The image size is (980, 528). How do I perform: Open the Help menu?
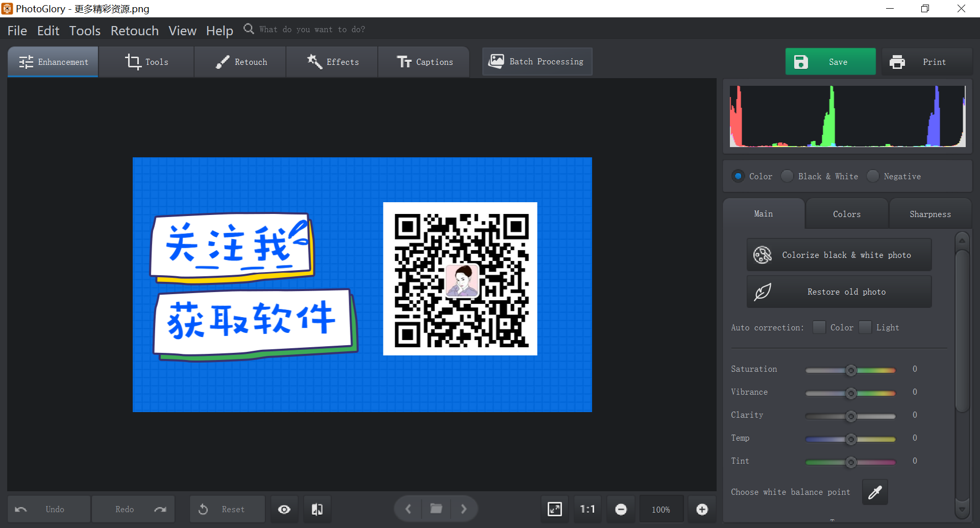tap(219, 31)
